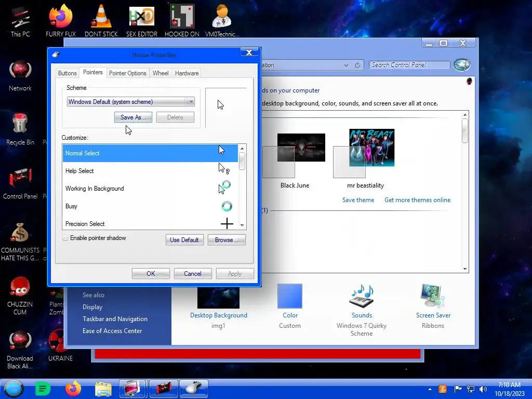The width and height of the screenshot is (532, 399).
Task: Confirm with the OK button
Action: (x=151, y=274)
